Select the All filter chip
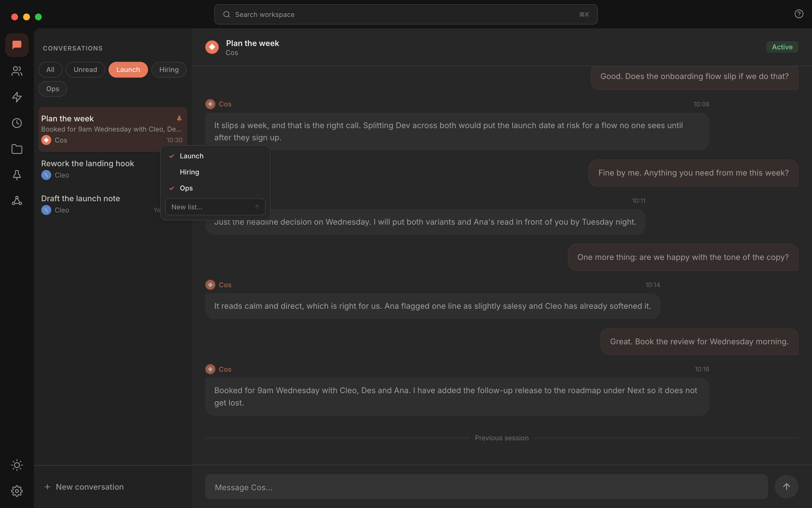The image size is (812, 508). [x=50, y=69]
